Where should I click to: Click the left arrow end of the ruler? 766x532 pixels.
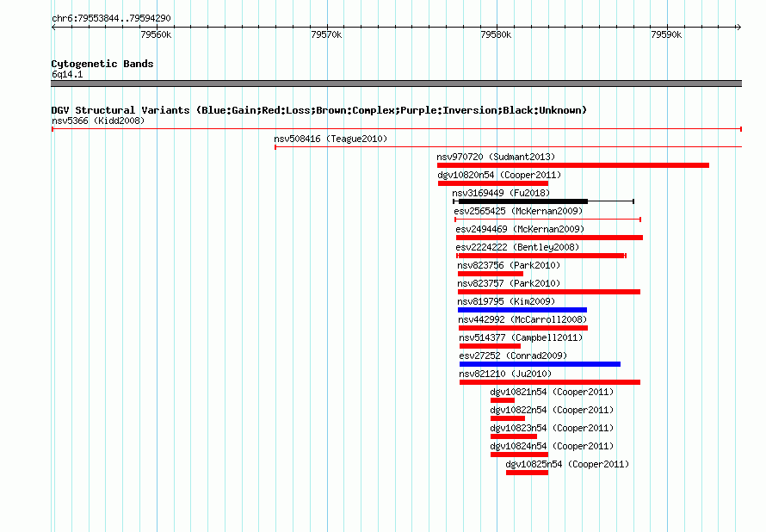(53, 27)
